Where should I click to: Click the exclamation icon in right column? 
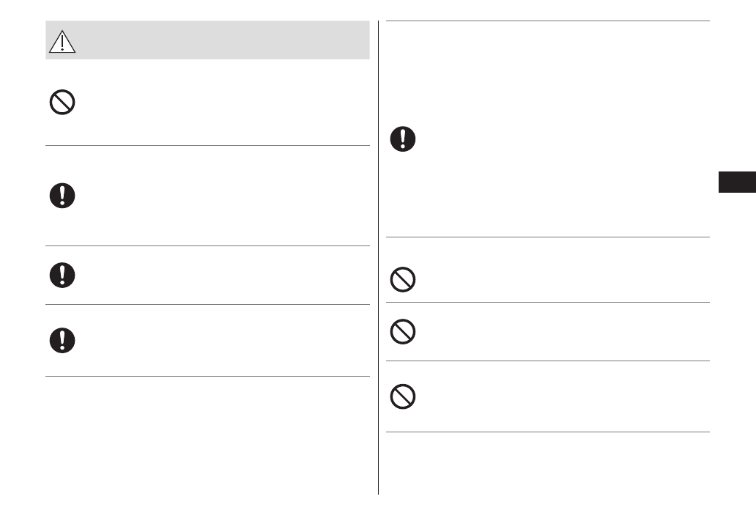pyautogui.click(x=402, y=139)
